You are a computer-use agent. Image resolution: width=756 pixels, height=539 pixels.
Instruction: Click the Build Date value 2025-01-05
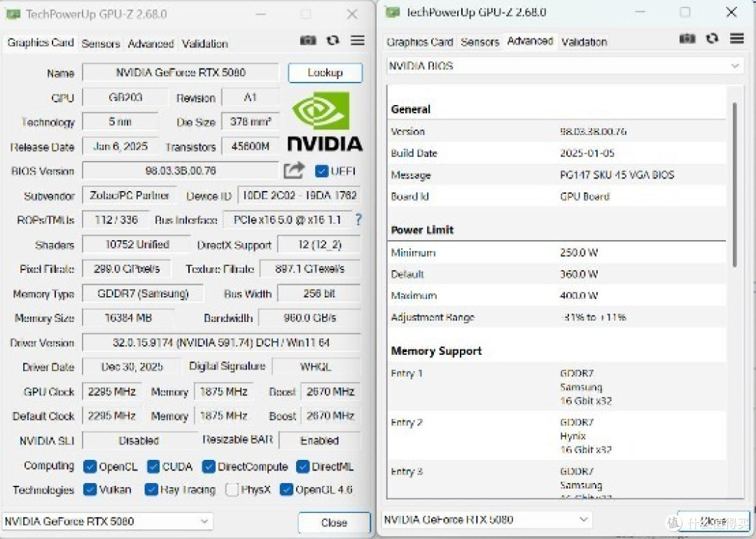click(x=587, y=153)
